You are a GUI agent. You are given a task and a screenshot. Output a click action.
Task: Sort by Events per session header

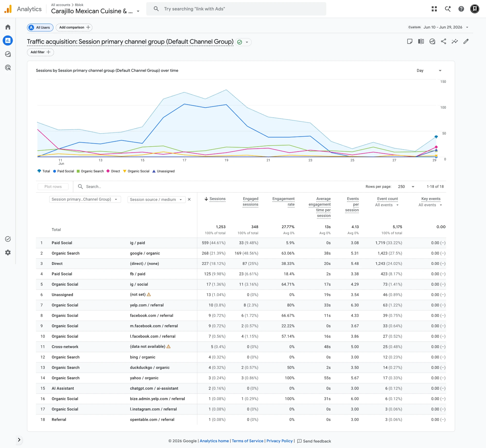pos(352,204)
